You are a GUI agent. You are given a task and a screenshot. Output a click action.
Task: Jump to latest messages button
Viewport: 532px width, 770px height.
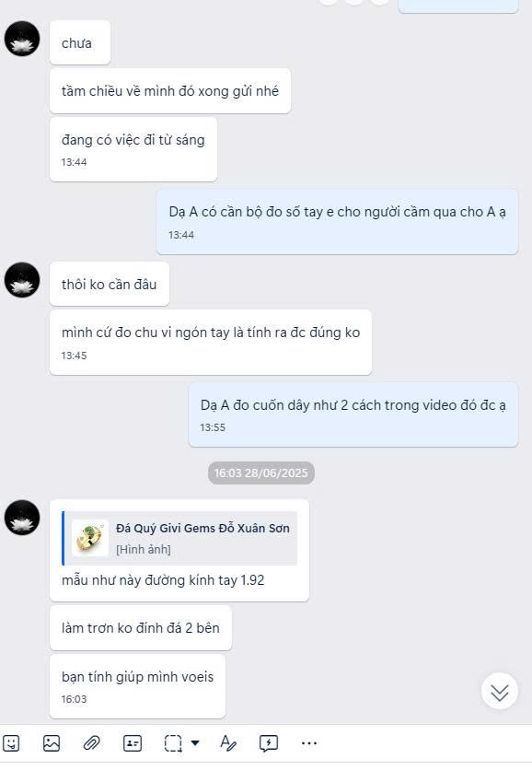coord(500,692)
